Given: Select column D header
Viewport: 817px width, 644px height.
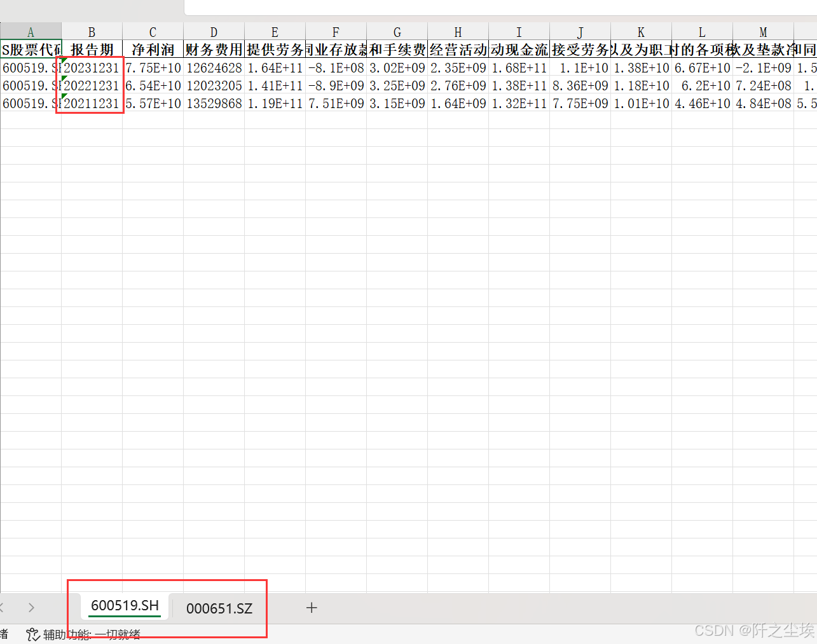Looking at the screenshot, I should tap(214, 32).
